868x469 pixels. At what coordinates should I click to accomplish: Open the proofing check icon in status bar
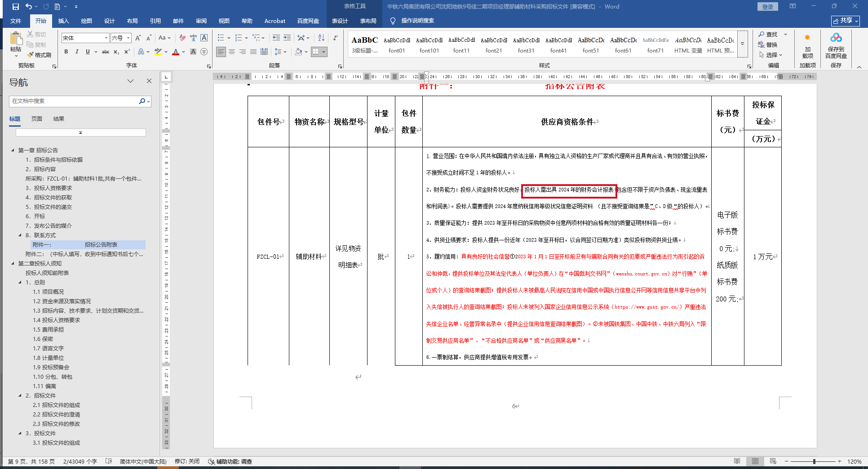(108, 462)
